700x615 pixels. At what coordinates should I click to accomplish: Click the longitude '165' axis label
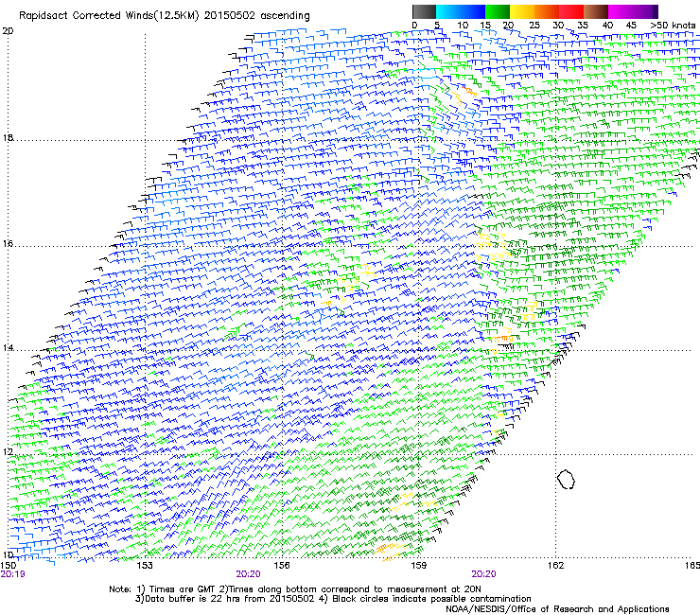click(x=692, y=566)
